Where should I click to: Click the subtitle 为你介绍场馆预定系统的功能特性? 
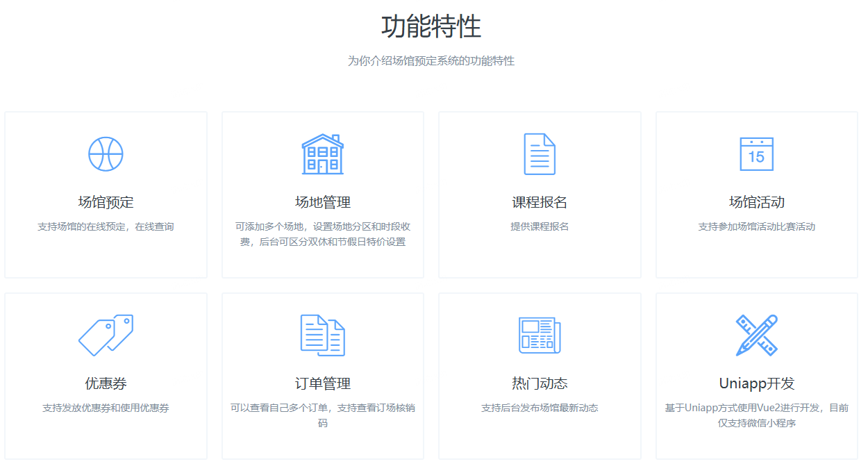(x=431, y=61)
